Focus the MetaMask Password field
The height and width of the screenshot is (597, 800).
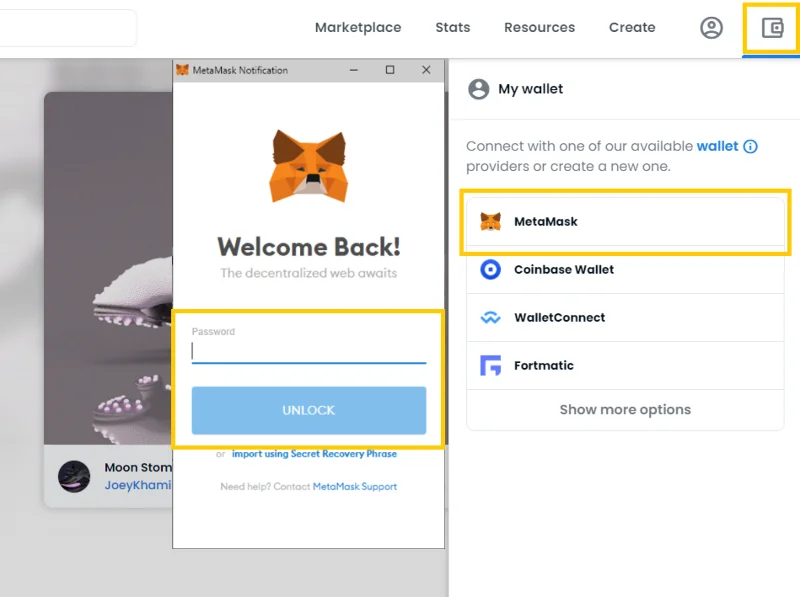pos(309,351)
